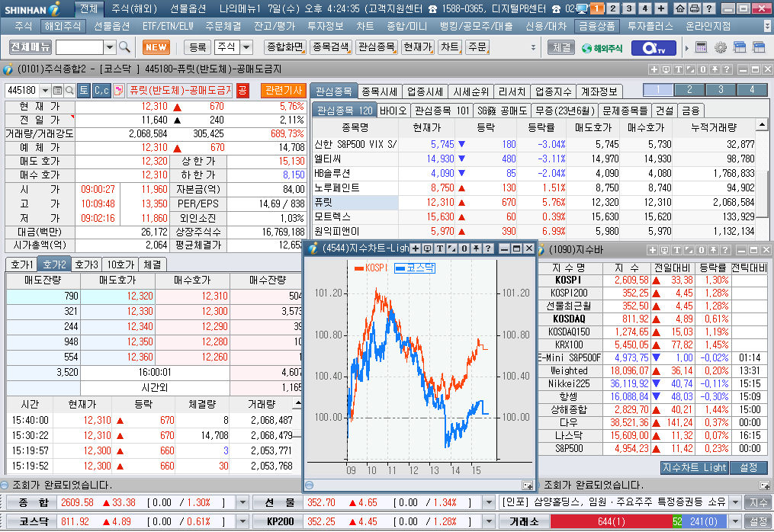Click the 종합화면 toolbar button
This screenshot has width=774, height=532.
tap(285, 47)
